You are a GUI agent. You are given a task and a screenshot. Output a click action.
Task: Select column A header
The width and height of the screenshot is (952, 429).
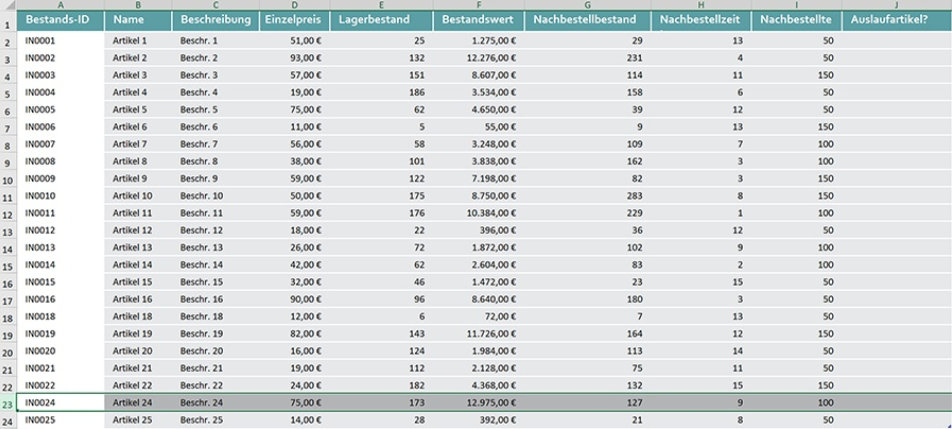click(x=61, y=5)
